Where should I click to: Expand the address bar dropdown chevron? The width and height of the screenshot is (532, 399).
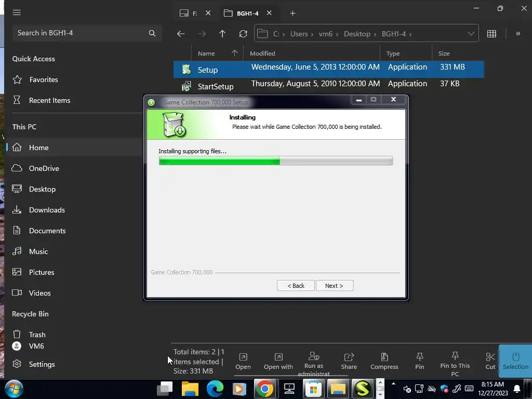(x=471, y=34)
